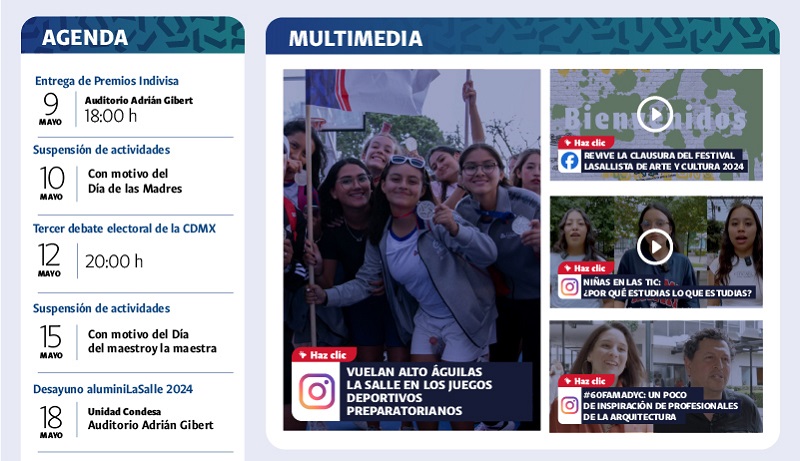The width and height of the screenshot is (800, 461).
Task: Click Instagram icon on #60FAMADYC video
Action: coord(570,405)
